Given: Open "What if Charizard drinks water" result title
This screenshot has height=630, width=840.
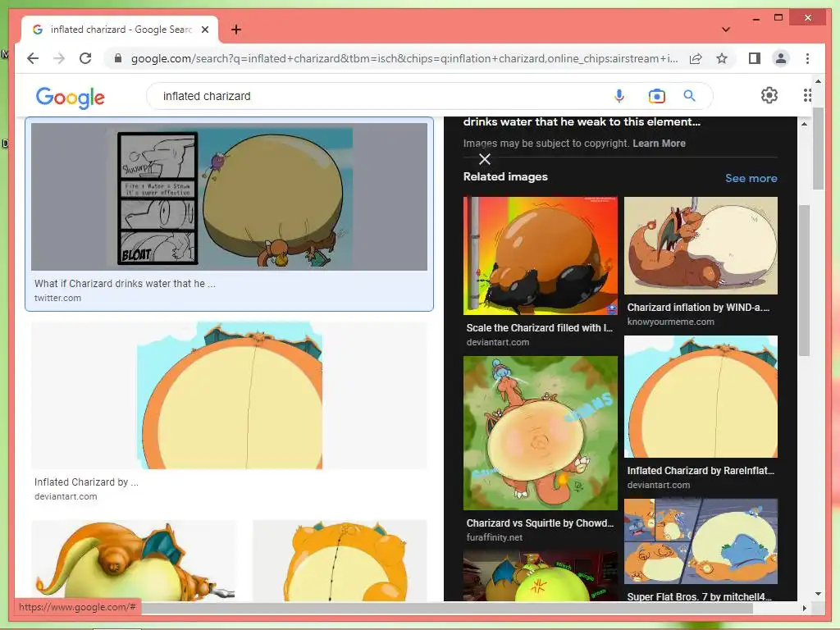Looking at the screenshot, I should point(125,283).
